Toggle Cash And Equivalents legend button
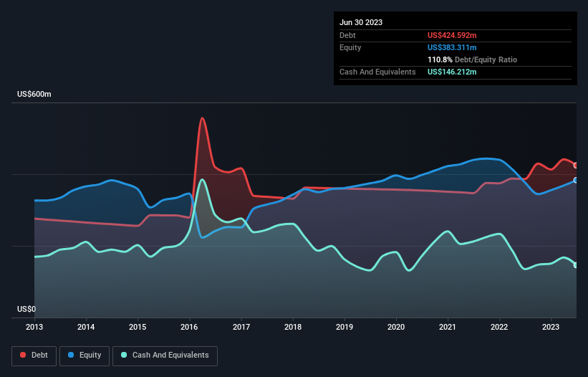 [x=165, y=355]
